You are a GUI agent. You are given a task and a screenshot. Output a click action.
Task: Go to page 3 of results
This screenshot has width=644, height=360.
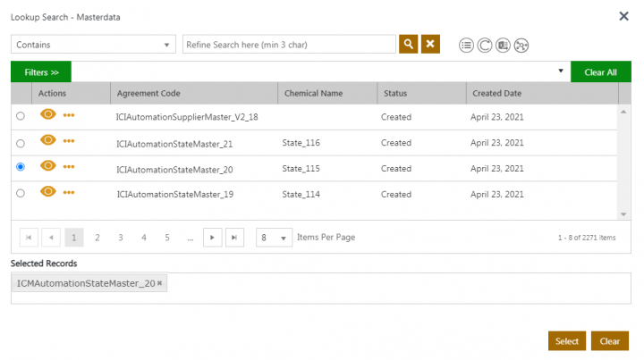point(121,238)
